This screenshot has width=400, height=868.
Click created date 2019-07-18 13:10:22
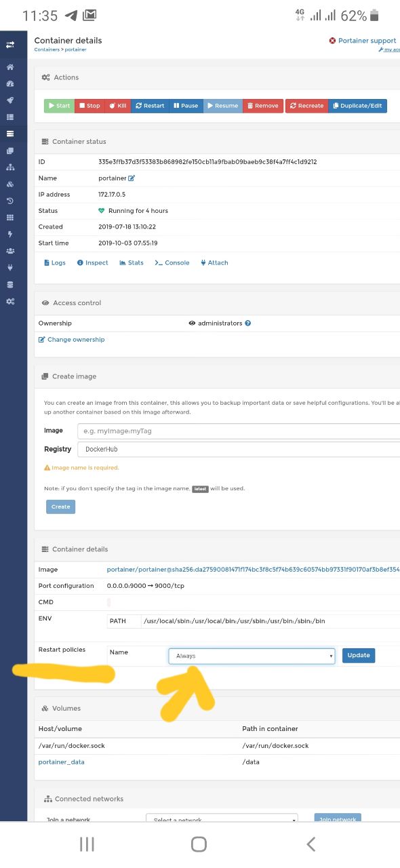pos(127,227)
